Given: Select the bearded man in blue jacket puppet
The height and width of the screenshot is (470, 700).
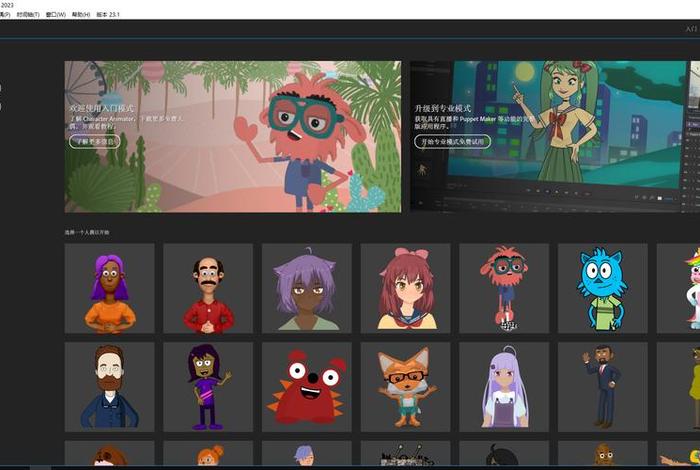Looking at the screenshot, I should 109,387.
